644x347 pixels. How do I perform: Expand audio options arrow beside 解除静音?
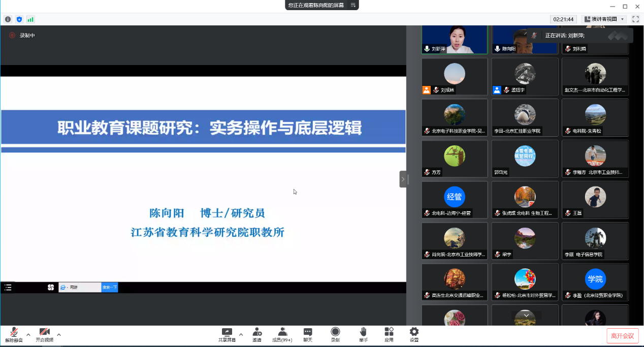(28, 335)
